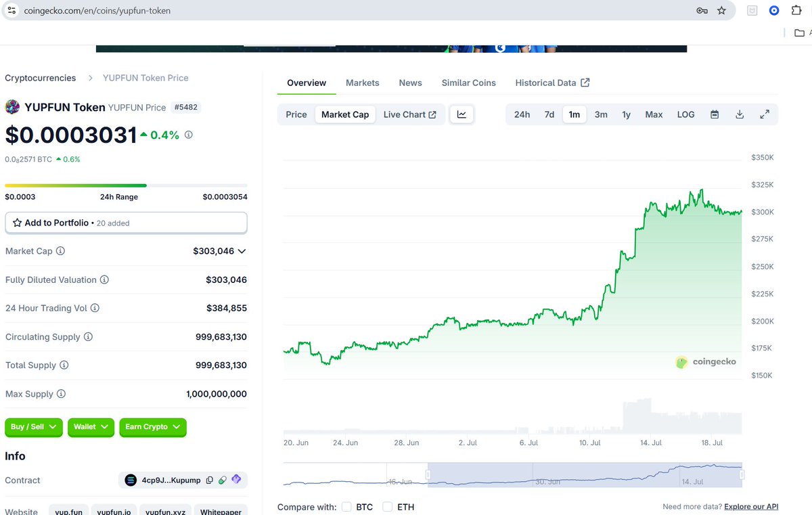Image resolution: width=812 pixels, height=515 pixels.
Task: Open the blue circle extension icon
Action: pyautogui.click(x=774, y=10)
